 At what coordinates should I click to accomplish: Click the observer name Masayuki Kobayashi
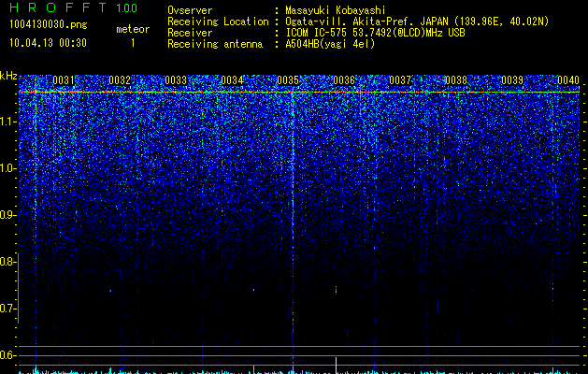click(x=335, y=10)
